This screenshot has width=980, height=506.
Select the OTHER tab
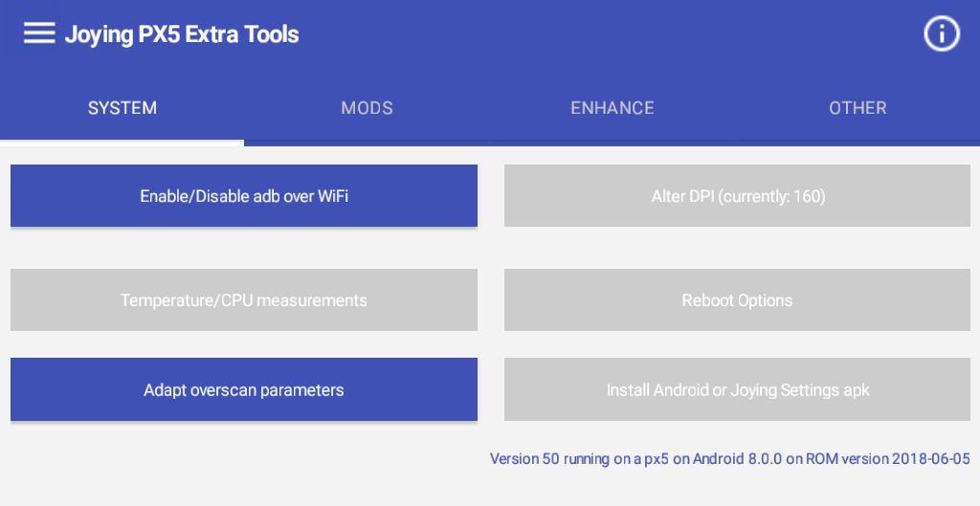point(857,108)
